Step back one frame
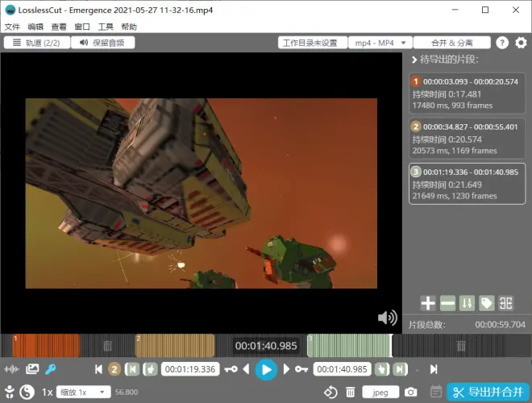The height and width of the screenshot is (403, 532). click(x=247, y=369)
